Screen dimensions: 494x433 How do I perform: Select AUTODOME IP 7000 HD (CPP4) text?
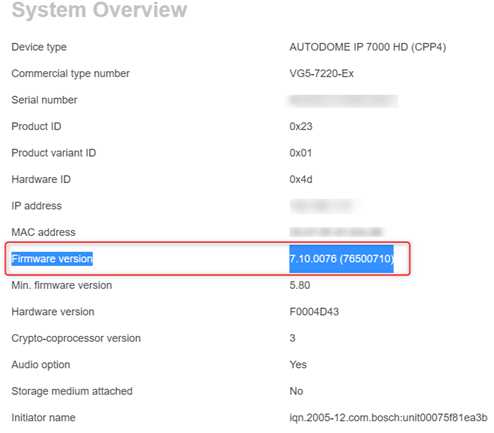tap(368, 47)
